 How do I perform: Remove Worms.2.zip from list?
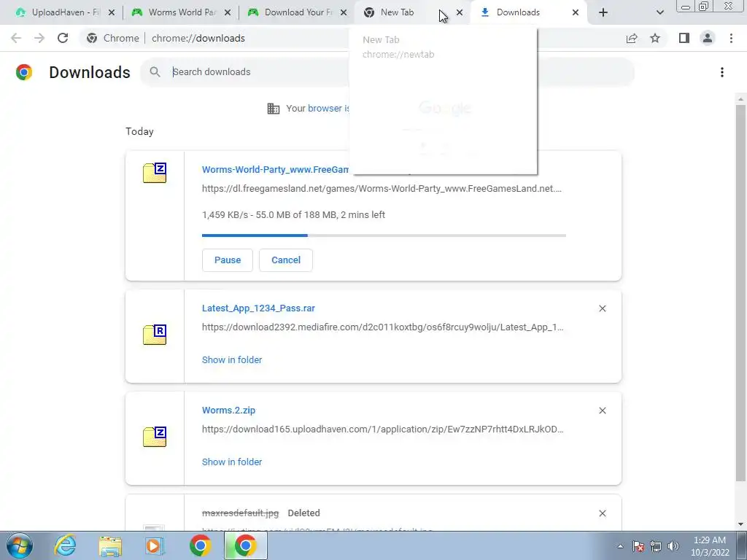click(x=602, y=411)
